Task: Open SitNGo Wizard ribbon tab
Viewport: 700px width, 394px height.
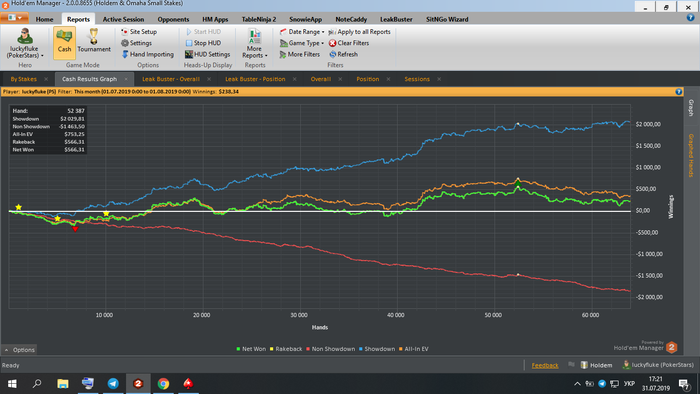Action: (x=447, y=19)
